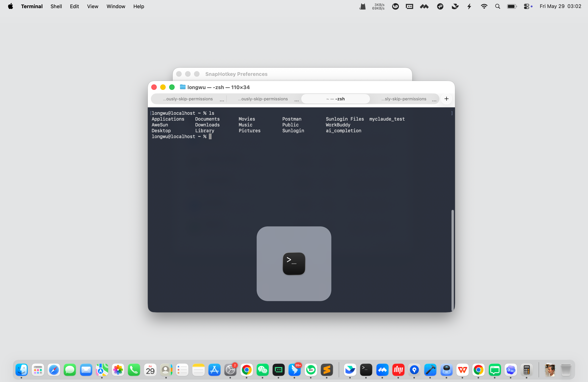Open Sublime Text from the Dock

coord(327,370)
